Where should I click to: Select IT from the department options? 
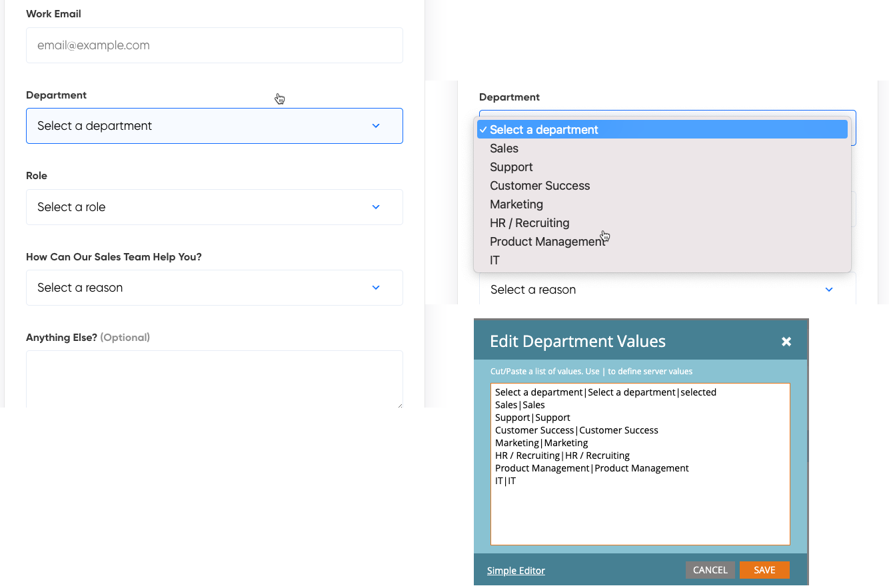pos(494,260)
